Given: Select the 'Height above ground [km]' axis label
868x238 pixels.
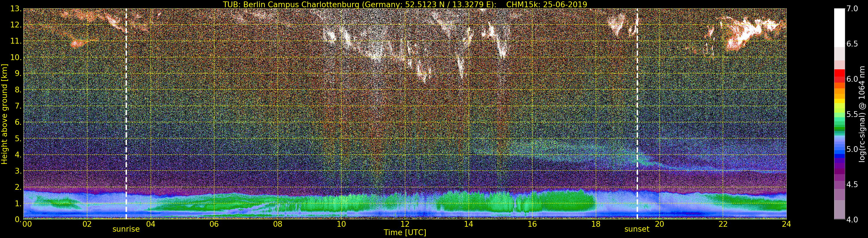Looking at the screenshot, I should tap(4, 114).
